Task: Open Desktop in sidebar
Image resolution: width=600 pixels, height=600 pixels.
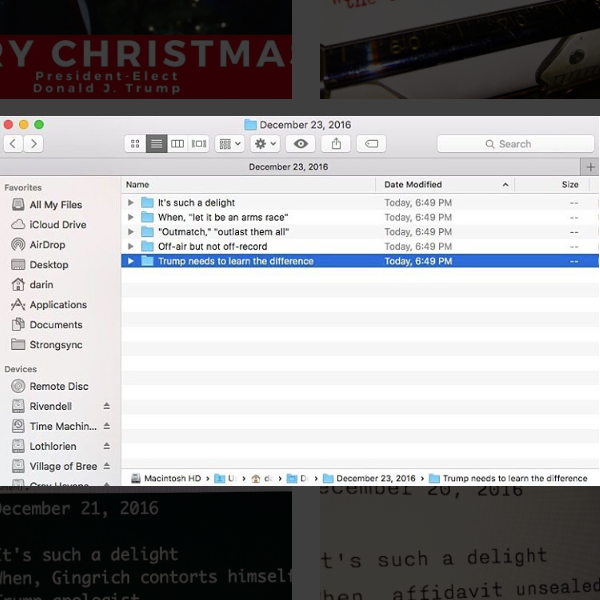Action: pyautogui.click(x=49, y=264)
